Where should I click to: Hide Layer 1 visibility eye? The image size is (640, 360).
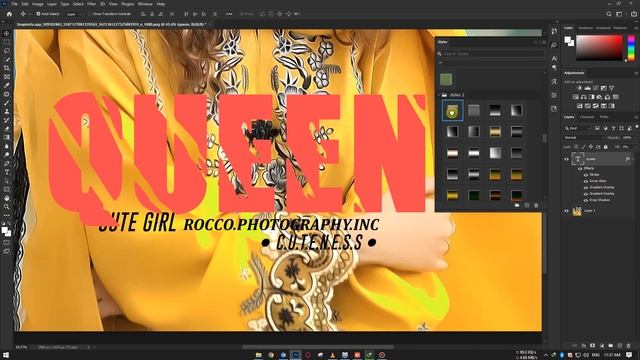[567, 211]
